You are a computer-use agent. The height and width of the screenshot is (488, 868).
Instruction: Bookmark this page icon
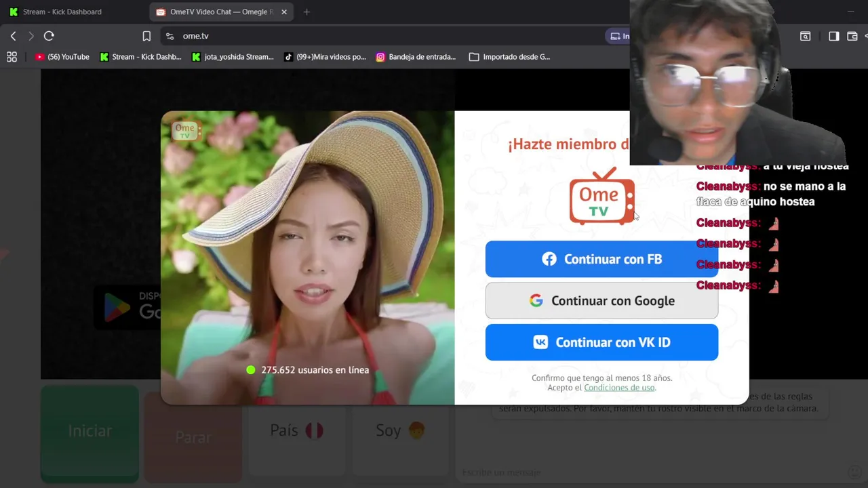click(146, 36)
